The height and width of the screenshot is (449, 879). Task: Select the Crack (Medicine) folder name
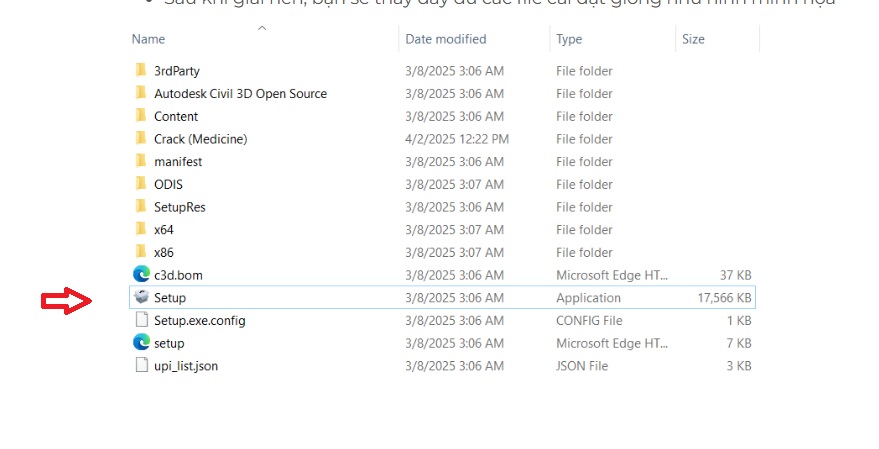click(201, 139)
